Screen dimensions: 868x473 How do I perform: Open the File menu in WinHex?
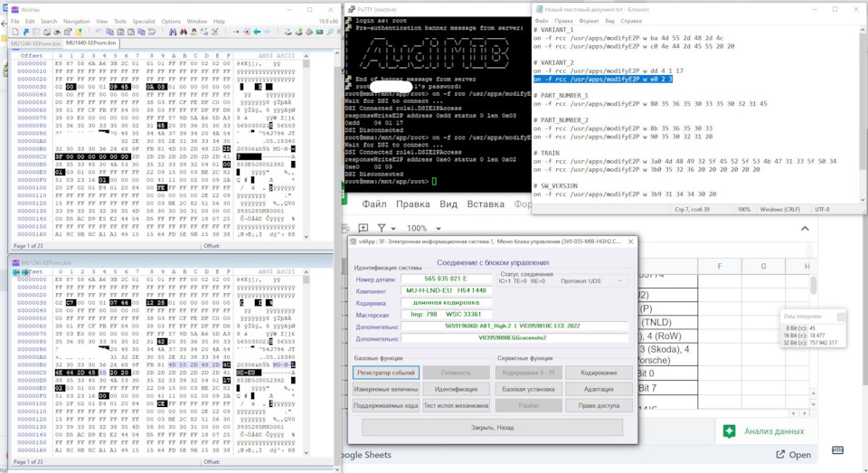(x=15, y=21)
